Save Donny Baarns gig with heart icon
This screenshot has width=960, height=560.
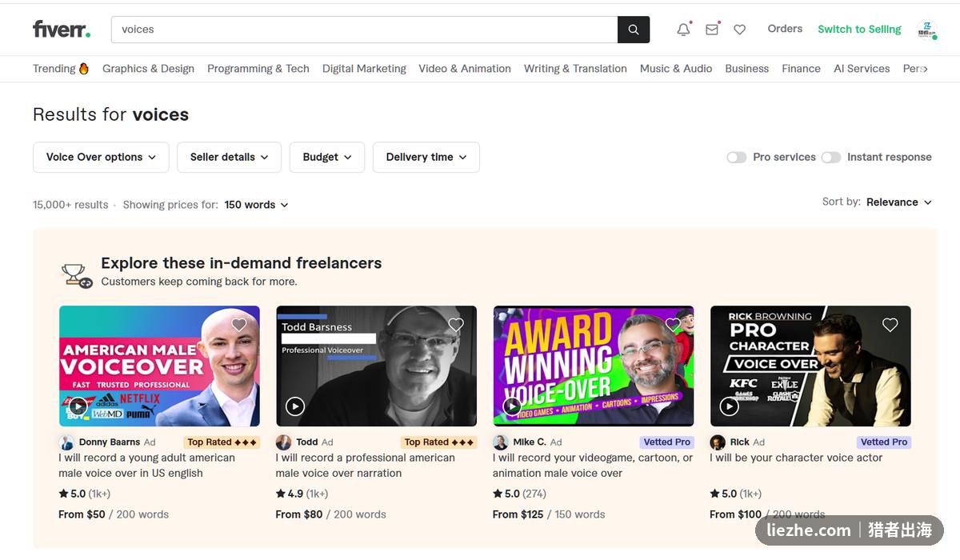[238, 325]
